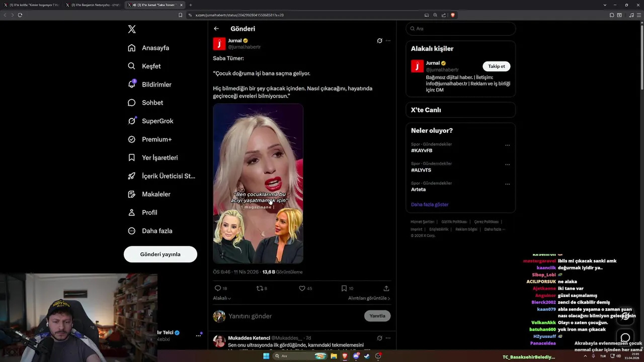This screenshot has width=644, height=362.
Task: Open Keşfet search page
Action: click(144, 66)
